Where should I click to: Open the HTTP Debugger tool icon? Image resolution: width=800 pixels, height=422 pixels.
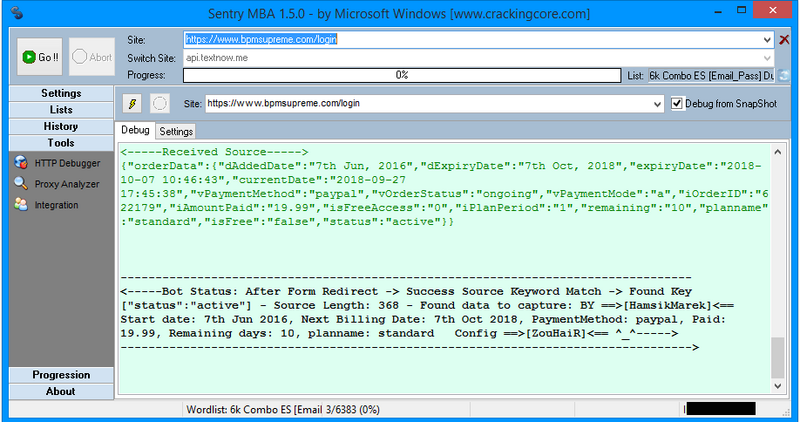[x=21, y=163]
